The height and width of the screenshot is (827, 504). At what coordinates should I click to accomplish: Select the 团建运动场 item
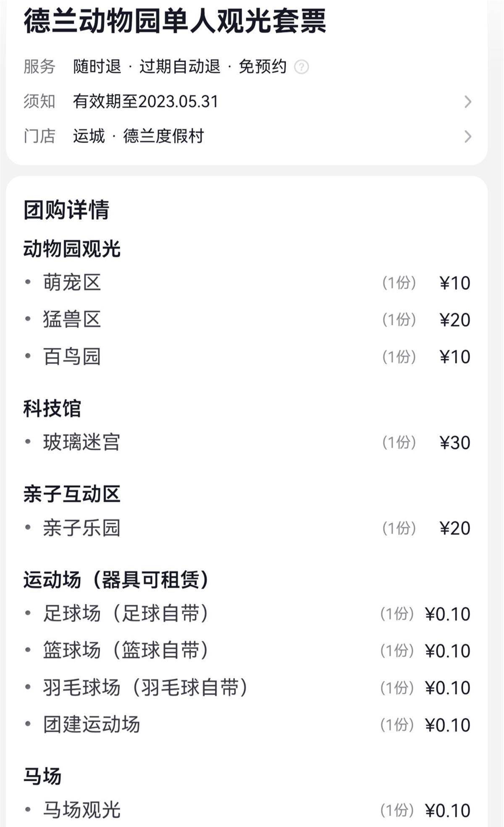click(x=92, y=724)
